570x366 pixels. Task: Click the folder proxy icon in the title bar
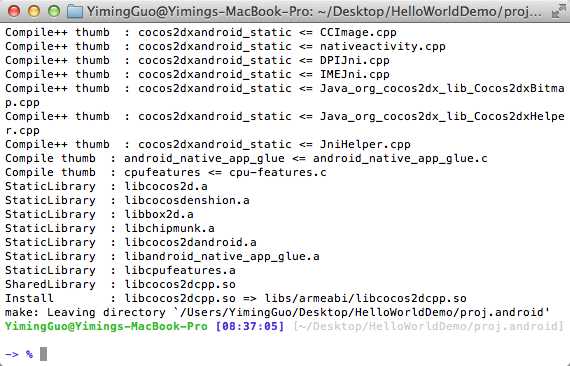point(75,11)
